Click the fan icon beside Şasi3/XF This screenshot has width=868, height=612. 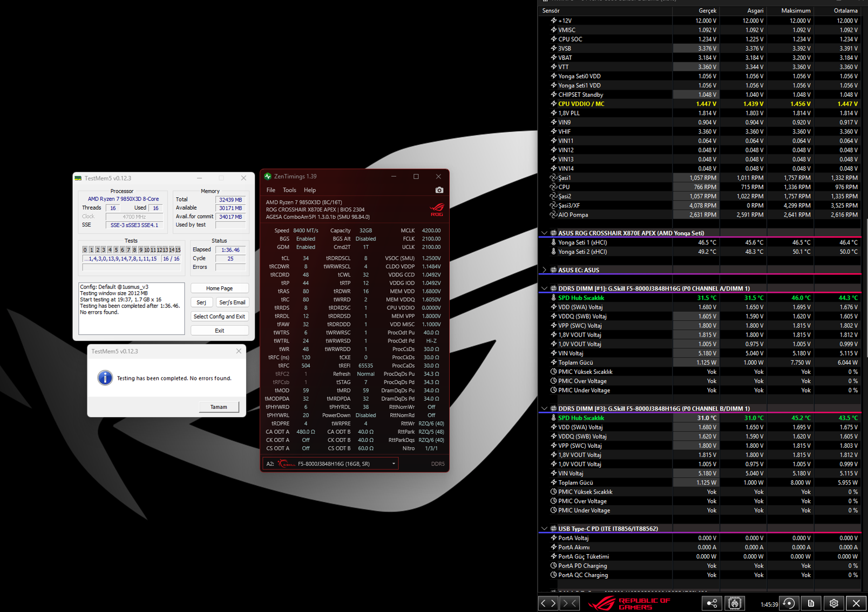coord(553,206)
